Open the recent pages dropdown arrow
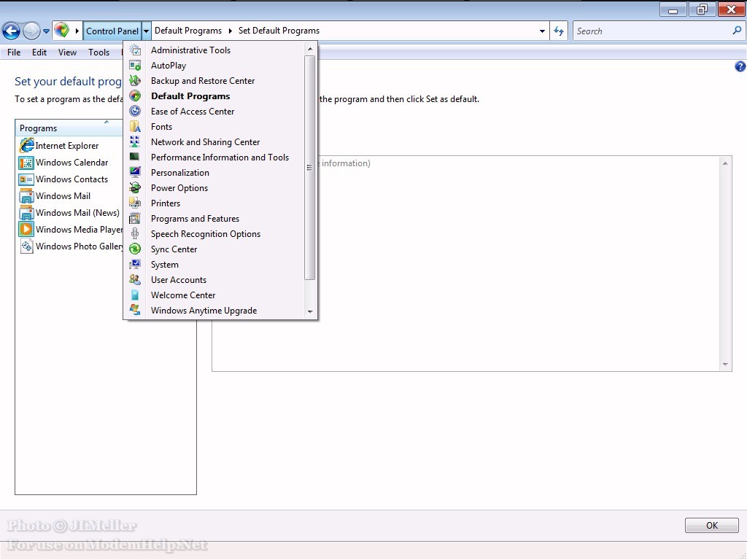Viewport: 747px width, 560px height. pos(46,31)
